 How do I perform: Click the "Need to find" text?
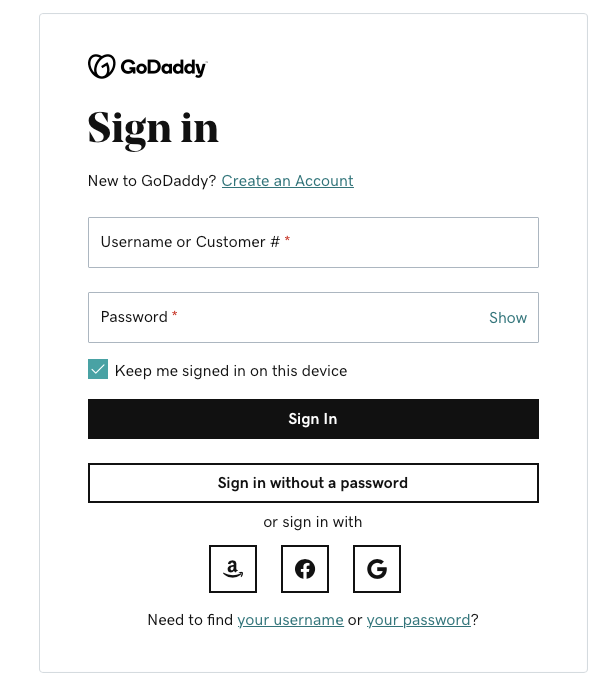190,620
